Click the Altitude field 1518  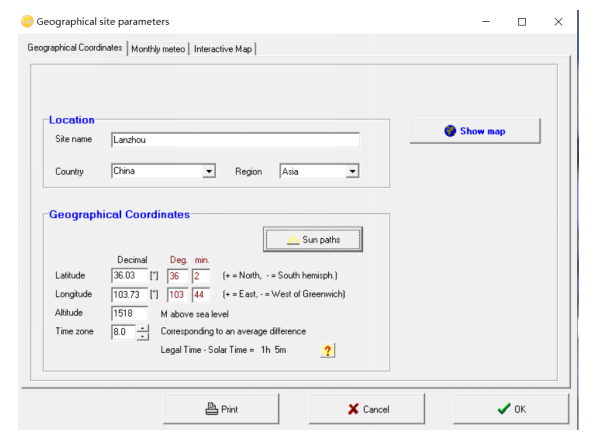point(129,313)
